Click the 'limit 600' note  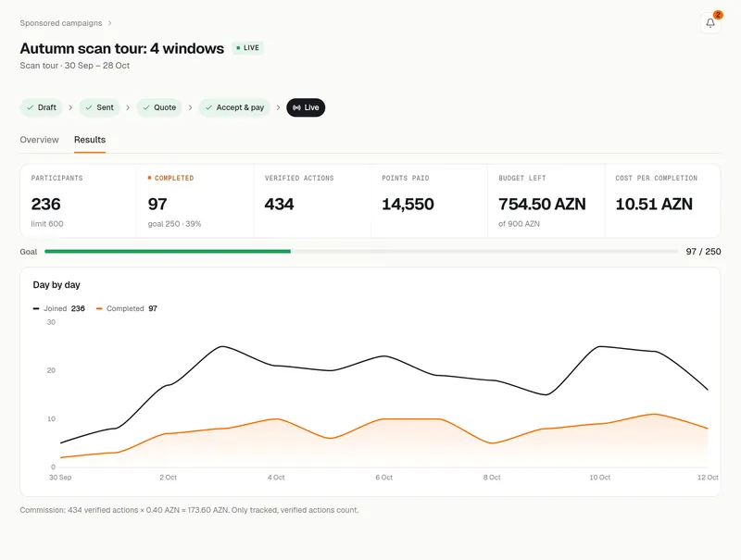click(x=47, y=224)
